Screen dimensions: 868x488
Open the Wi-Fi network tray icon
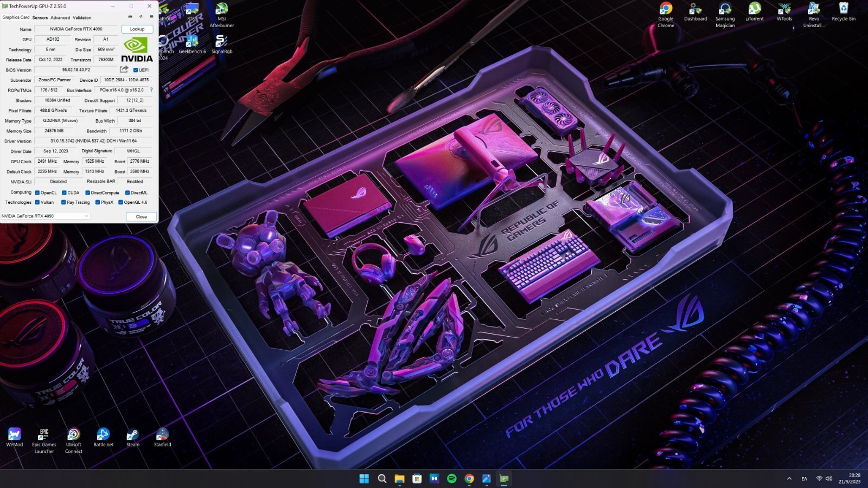pos(819,478)
